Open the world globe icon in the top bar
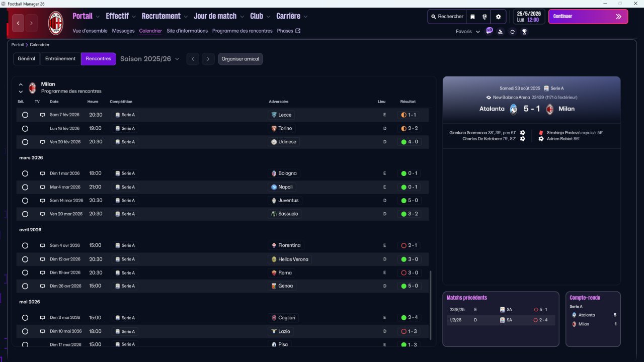Image resolution: width=644 pixels, height=362 pixels. (x=485, y=17)
